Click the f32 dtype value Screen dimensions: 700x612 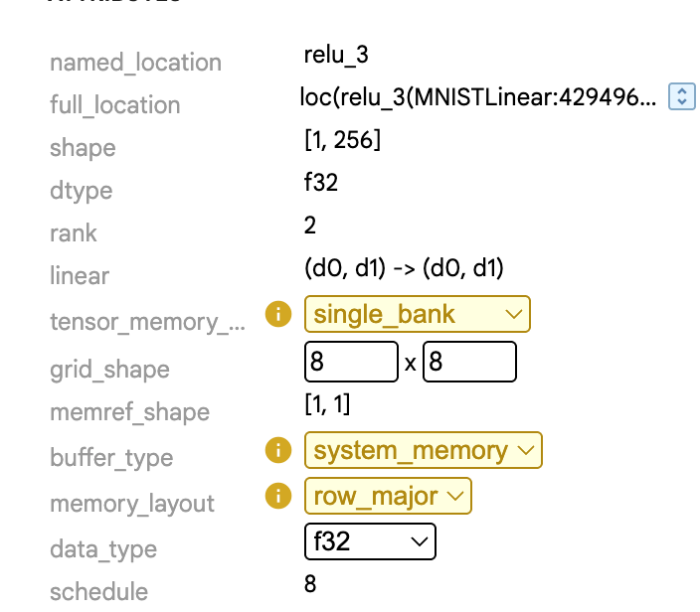pos(321,182)
